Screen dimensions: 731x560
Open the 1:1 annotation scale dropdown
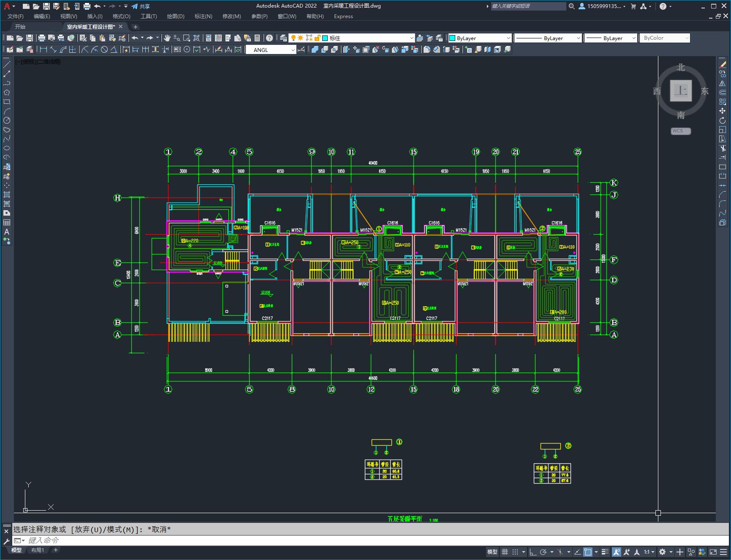click(x=649, y=552)
